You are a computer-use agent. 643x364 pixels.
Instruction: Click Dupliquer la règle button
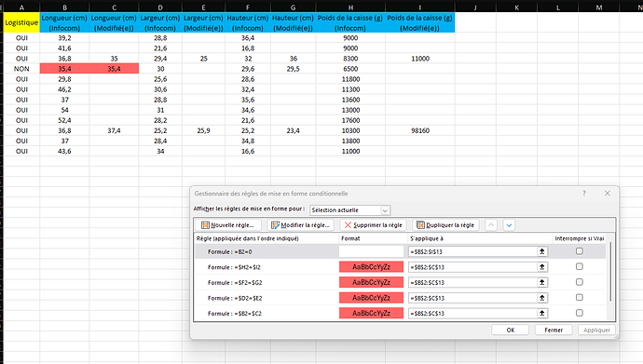click(445, 224)
